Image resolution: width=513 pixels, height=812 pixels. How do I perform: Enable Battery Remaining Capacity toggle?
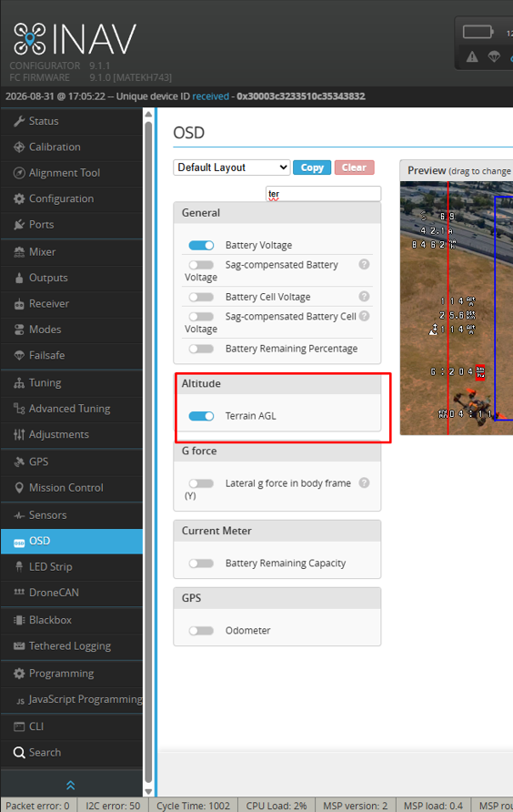pyautogui.click(x=201, y=563)
